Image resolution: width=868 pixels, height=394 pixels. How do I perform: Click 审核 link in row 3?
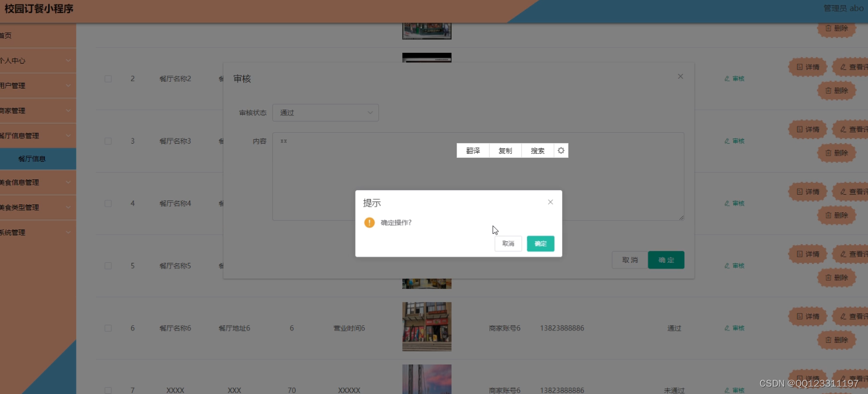(735, 141)
